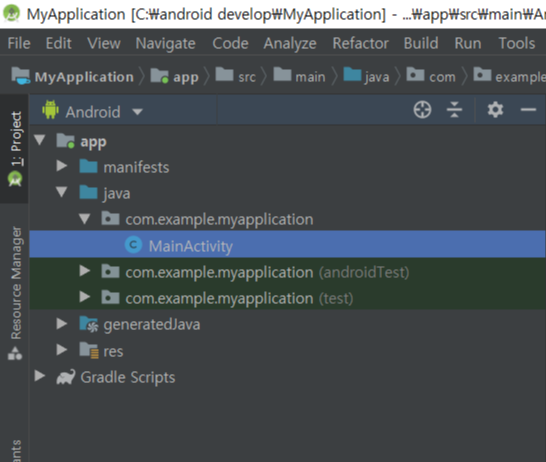
Task: Open the Build menu
Action: (421, 44)
